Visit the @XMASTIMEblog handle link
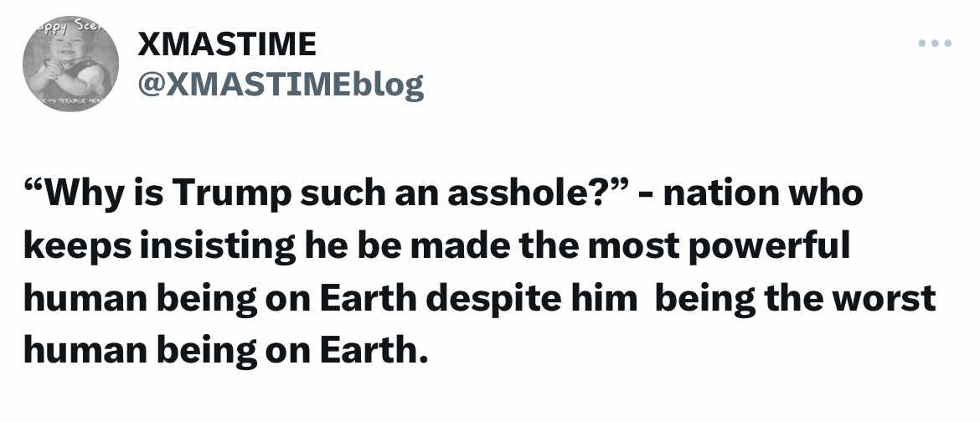The height and width of the screenshot is (422, 980). (x=281, y=85)
